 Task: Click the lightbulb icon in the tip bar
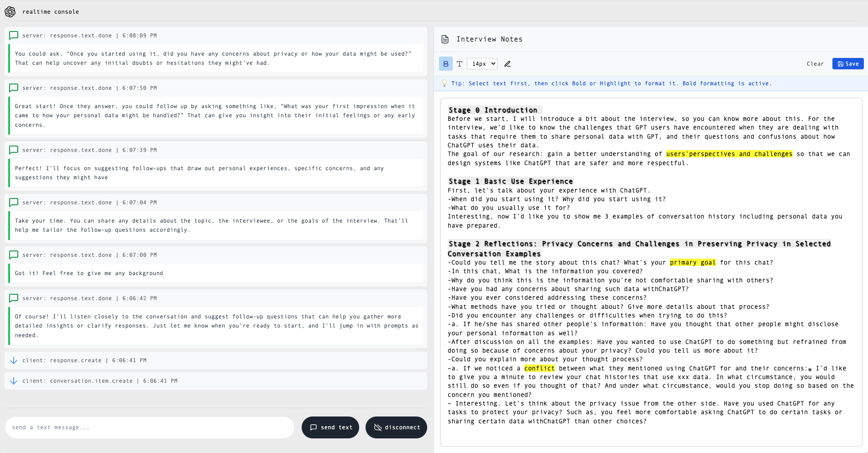(x=444, y=83)
